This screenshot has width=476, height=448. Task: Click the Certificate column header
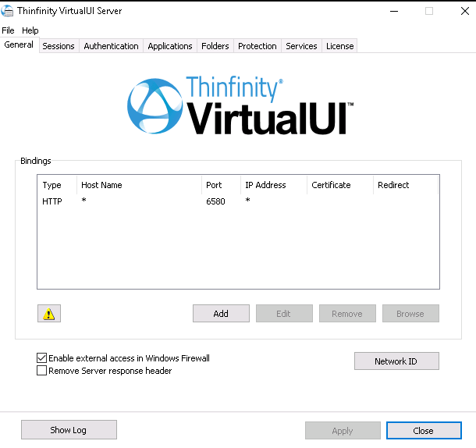pos(340,185)
